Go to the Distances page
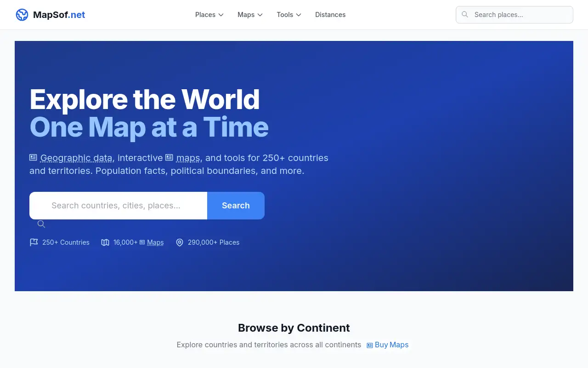Image resolution: width=588 pixels, height=368 pixels. tap(330, 15)
